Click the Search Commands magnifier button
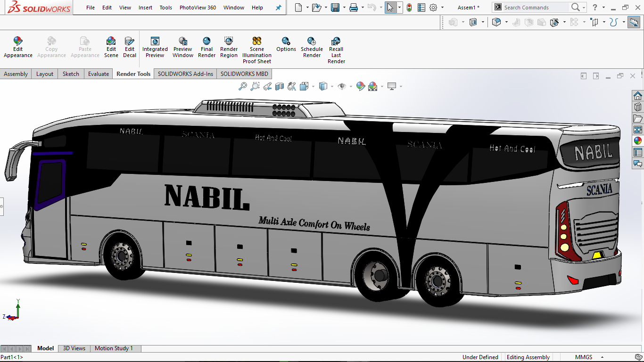The image size is (644, 362). [575, 8]
